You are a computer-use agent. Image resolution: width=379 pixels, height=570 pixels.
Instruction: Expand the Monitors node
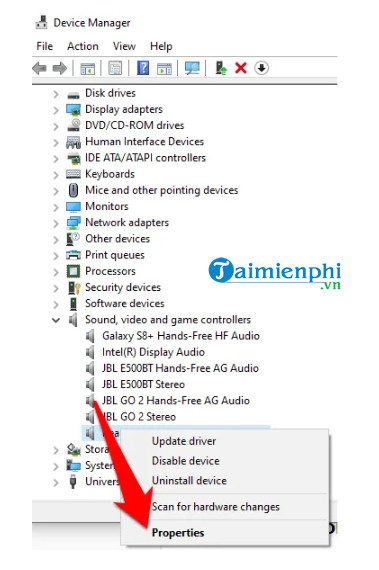pos(56,207)
